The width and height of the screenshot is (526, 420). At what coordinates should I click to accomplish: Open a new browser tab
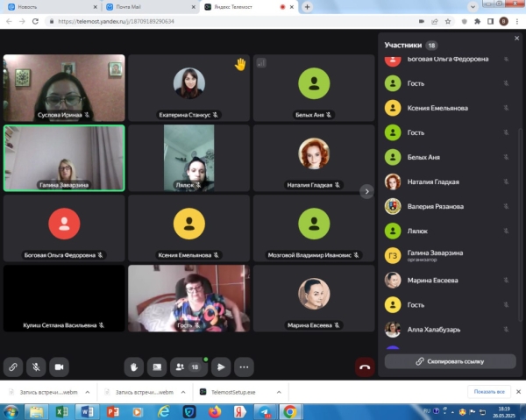click(x=307, y=6)
